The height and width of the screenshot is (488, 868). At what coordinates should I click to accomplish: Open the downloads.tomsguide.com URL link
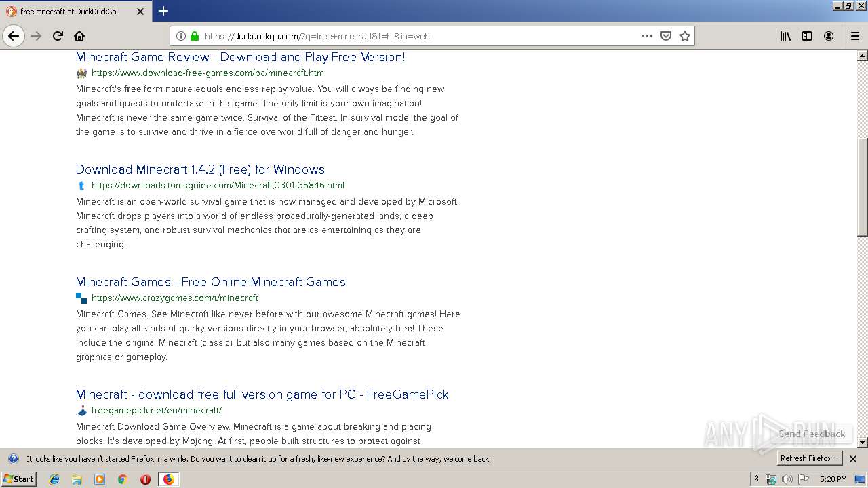[218, 185]
